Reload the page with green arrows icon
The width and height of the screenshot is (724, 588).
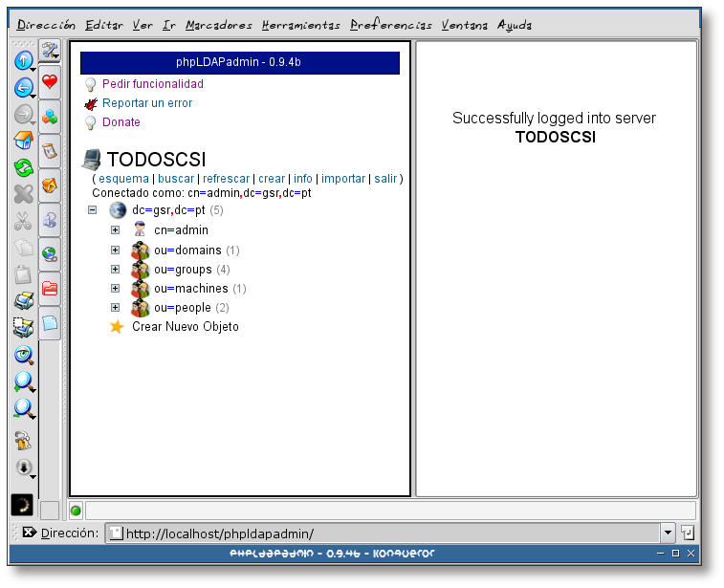(x=24, y=168)
